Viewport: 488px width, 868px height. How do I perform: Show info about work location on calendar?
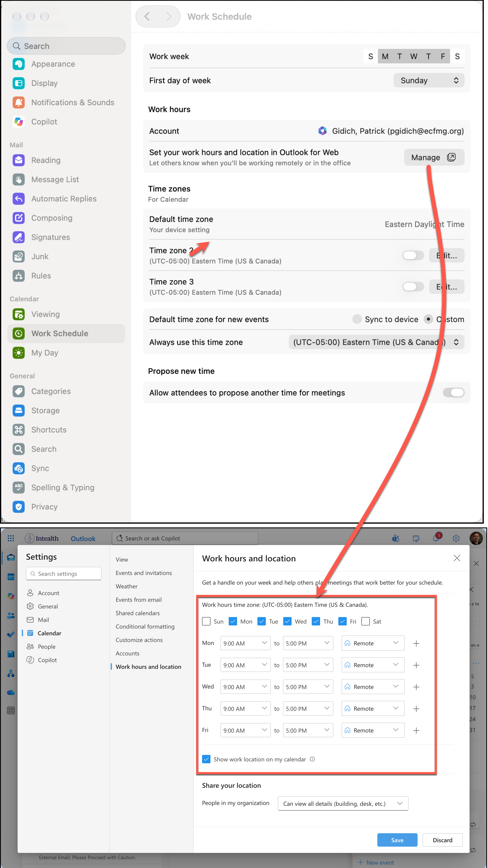[312, 759]
